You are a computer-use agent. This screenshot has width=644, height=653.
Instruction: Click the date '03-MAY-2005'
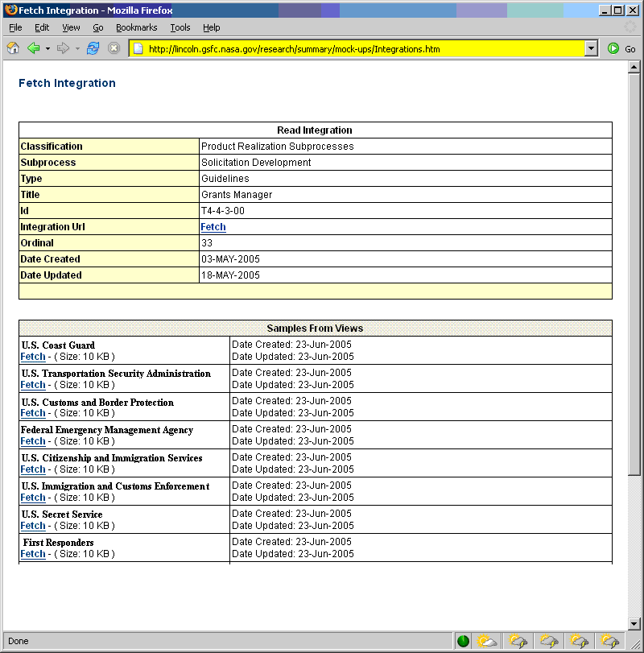(x=230, y=259)
